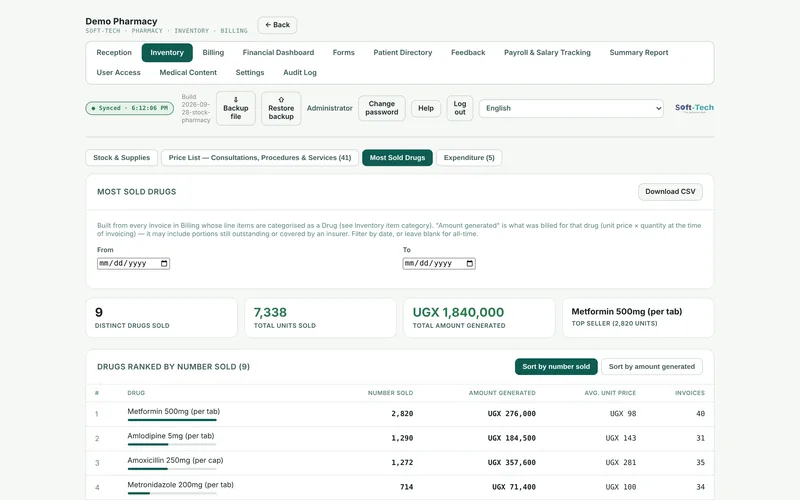The image size is (800, 500).
Task: Go to Financial Dashboard
Action: 278,53
